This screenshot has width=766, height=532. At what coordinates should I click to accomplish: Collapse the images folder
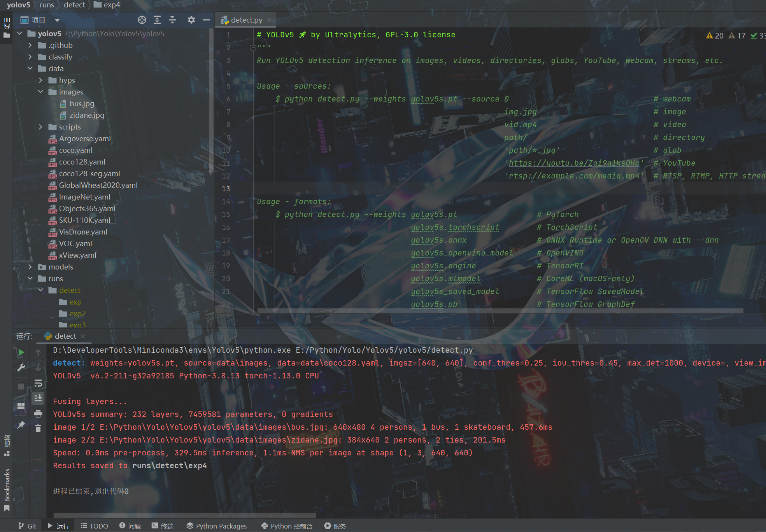pyautogui.click(x=41, y=92)
